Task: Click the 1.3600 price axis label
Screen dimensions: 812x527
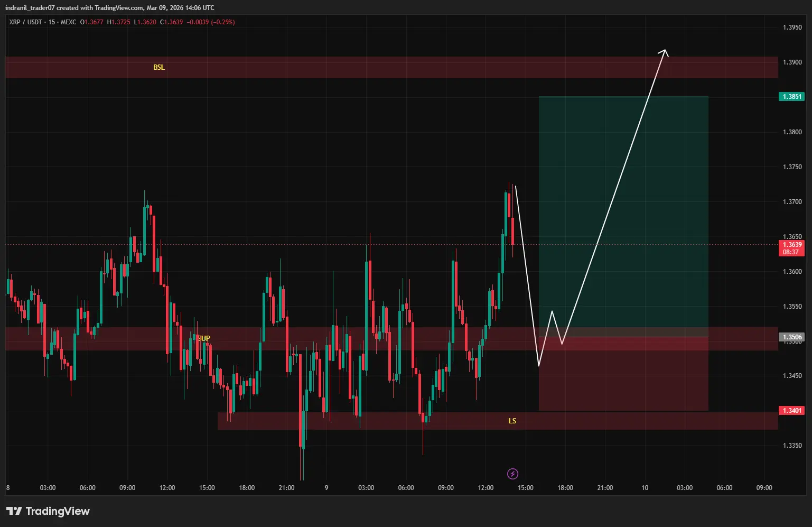Action: tap(792, 272)
